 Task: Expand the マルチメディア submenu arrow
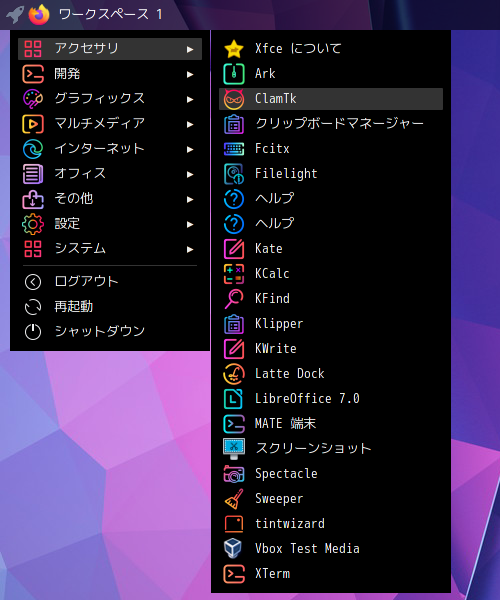coord(190,124)
